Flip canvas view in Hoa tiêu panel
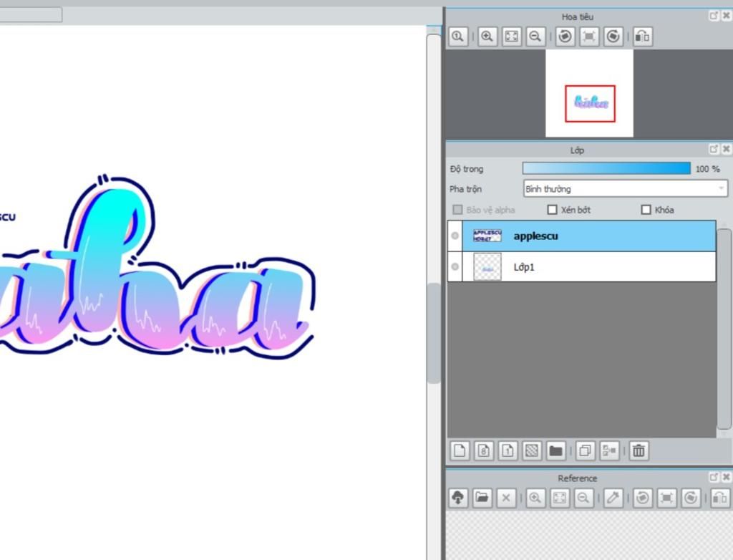The image size is (733, 560). click(644, 37)
